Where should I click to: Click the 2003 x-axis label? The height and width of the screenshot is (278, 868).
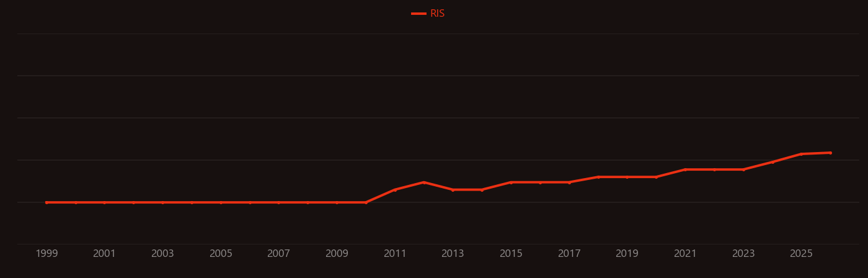tap(162, 254)
